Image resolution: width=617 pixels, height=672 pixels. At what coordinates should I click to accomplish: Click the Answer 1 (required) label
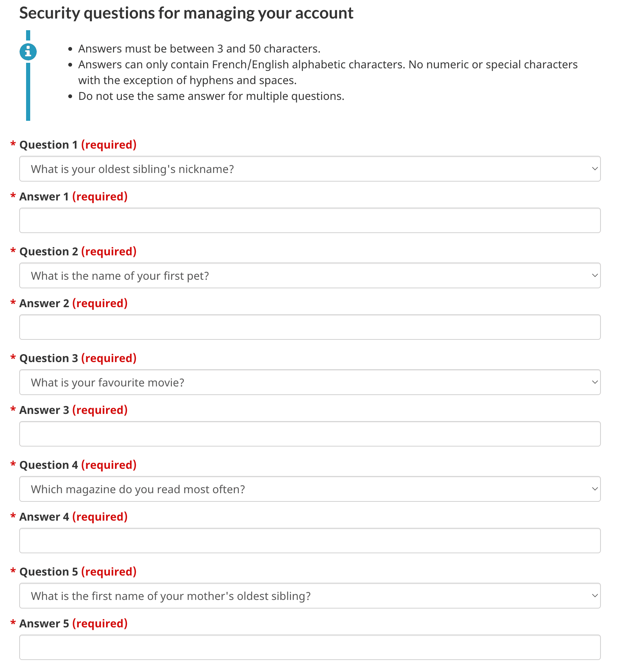click(73, 197)
